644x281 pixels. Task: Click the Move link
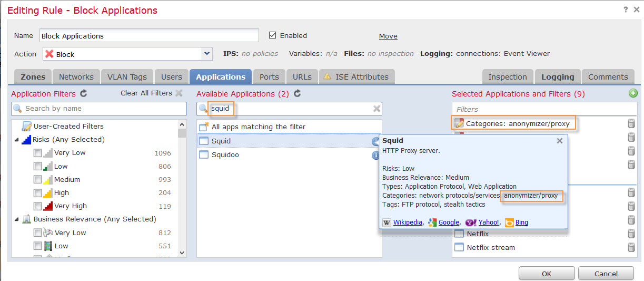point(388,36)
